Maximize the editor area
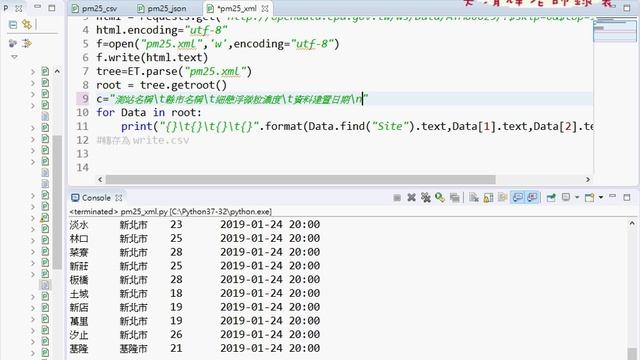Viewport: 640px width, 360px height. [x=627, y=8]
